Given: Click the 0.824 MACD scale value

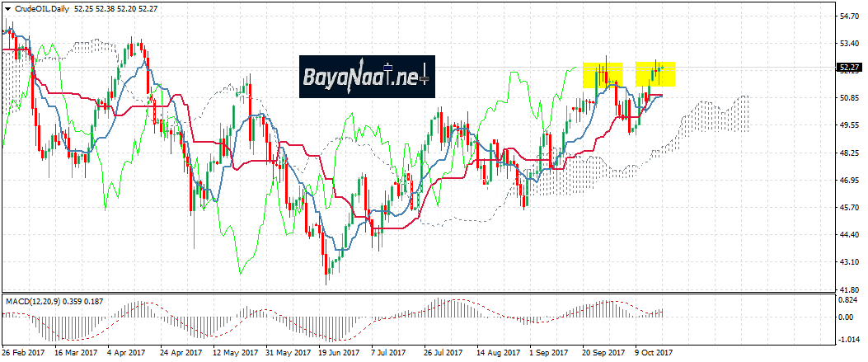Looking at the screenshot, I should point(847,301).
